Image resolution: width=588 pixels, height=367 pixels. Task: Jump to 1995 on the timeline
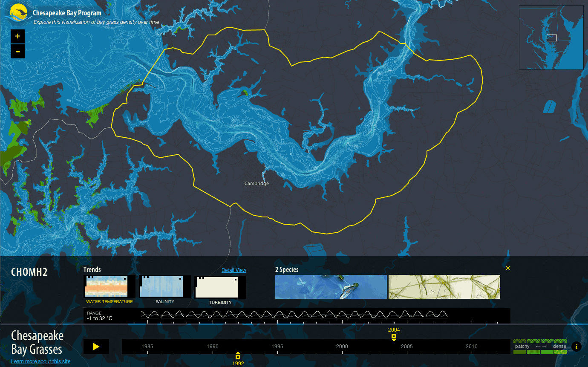click(277, 347)
